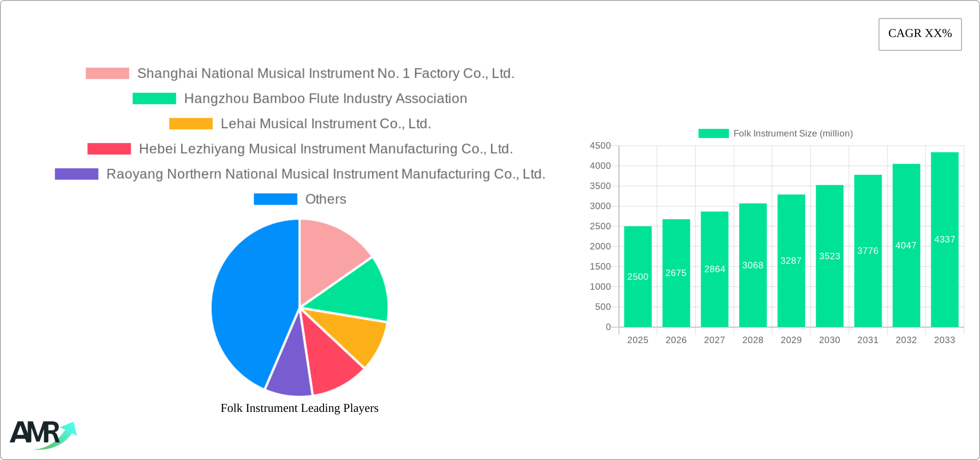Click the 2033 bar labeled 4337

point(945,239)
